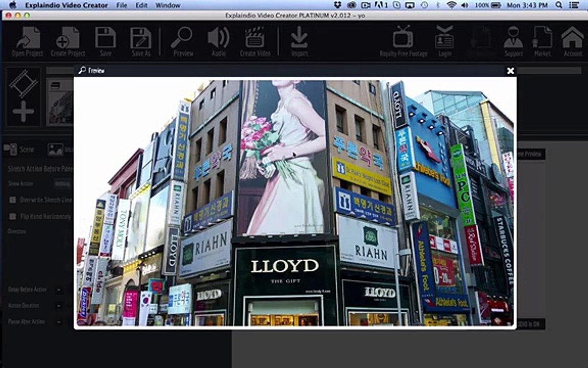
Task: Go to Account house icon
Action: click(573, 41)
